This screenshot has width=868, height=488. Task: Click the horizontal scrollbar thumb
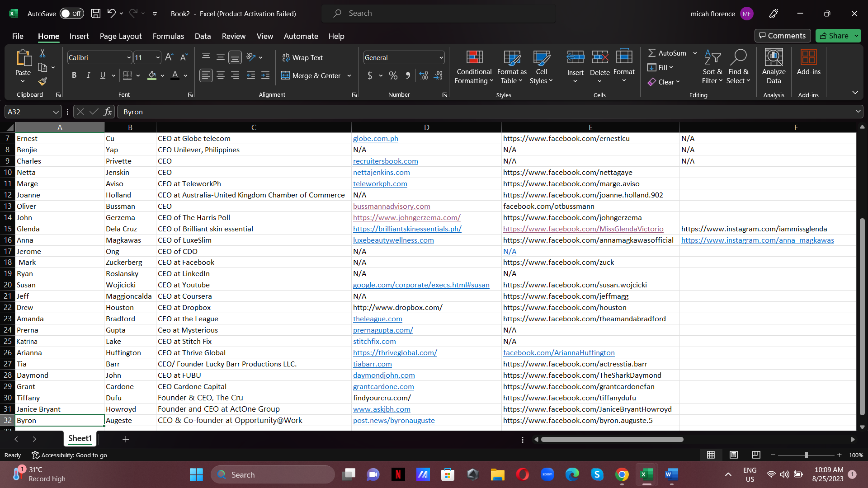(x=612, y=439)
